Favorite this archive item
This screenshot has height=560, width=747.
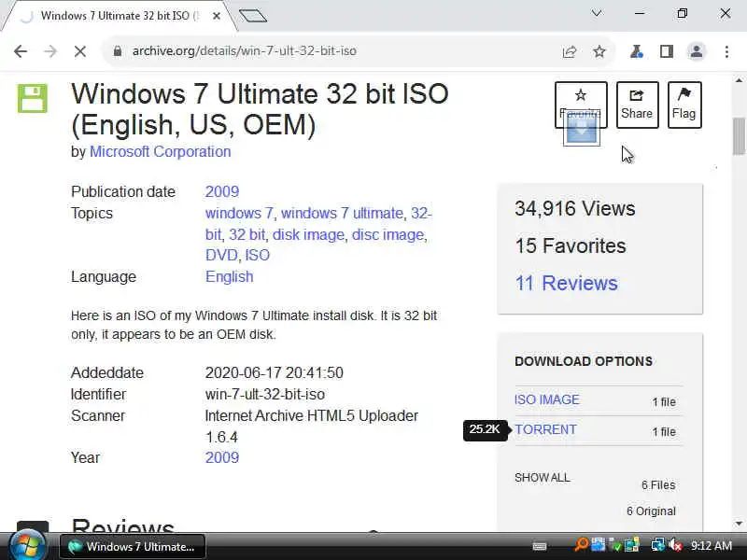[x=581, y=105]
